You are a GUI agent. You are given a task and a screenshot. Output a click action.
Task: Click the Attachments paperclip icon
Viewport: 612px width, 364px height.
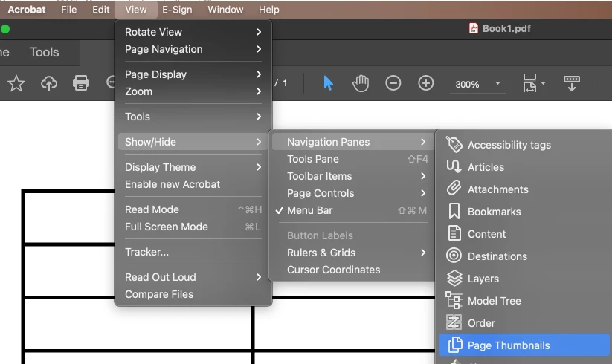(x=454, y=189)
